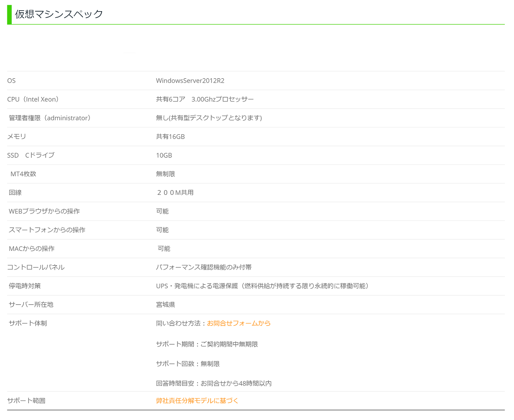The width and height of the screenshot is (514, 420).
Task: Open the 弊社責任分解モデルに基づく link
Action: 197,401
